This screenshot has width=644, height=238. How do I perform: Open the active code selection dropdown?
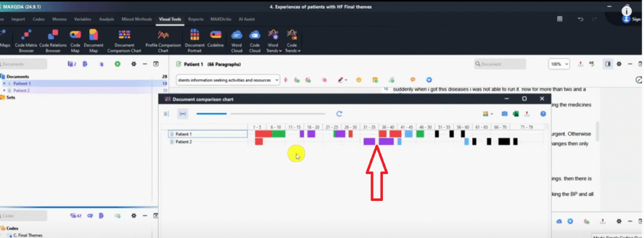[x=228, y=80]
